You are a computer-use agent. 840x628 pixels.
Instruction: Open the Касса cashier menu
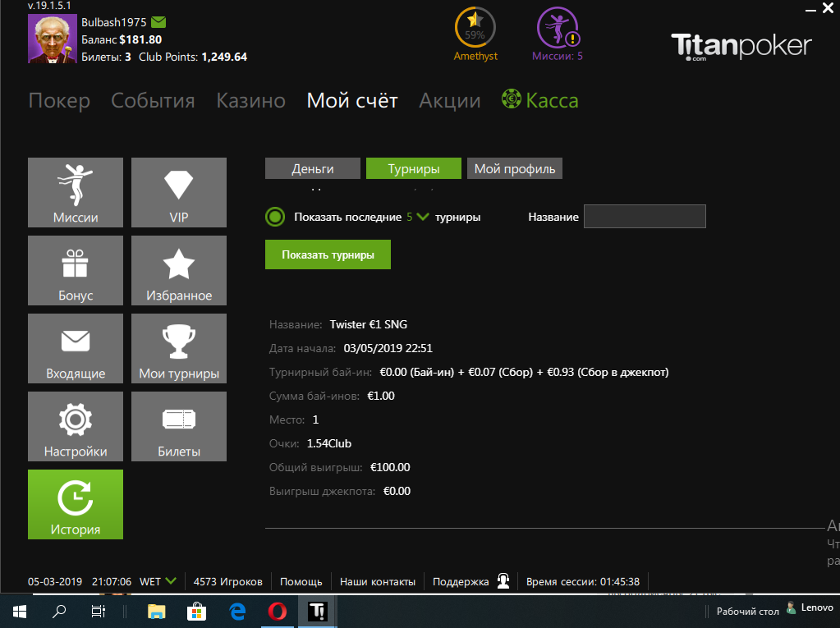click(x=540, y=100)
